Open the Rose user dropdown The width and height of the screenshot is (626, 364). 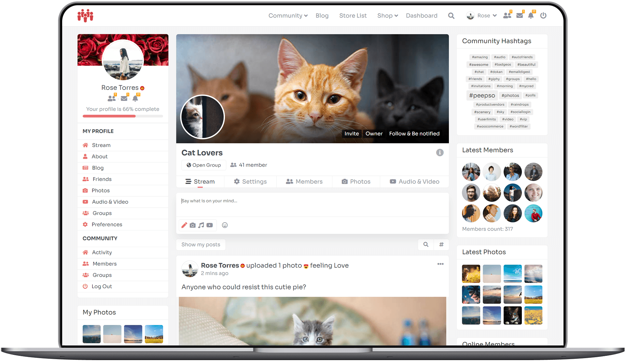pyautogui.click(x=482, y=16)
